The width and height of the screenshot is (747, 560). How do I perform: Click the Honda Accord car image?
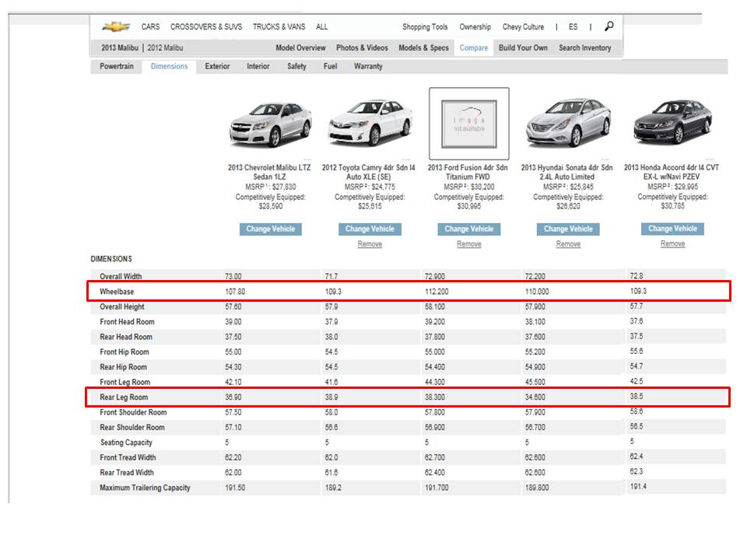672,124
